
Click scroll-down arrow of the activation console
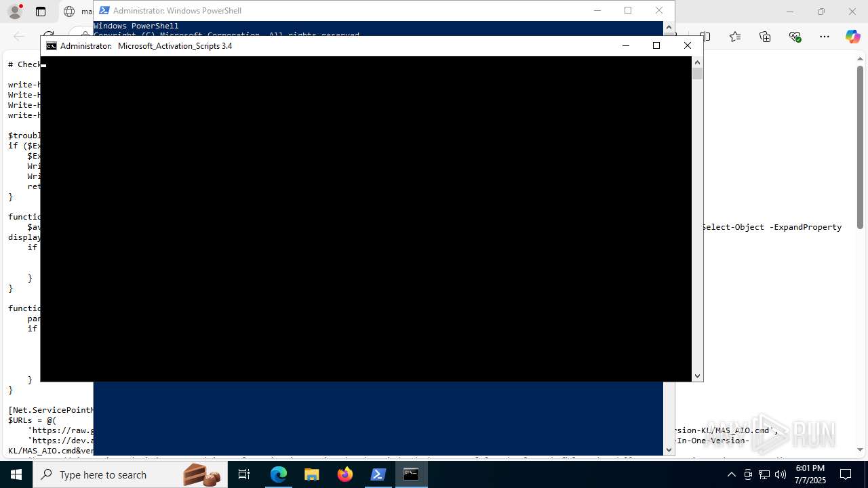pyautogui.click(x=697, y=375)
